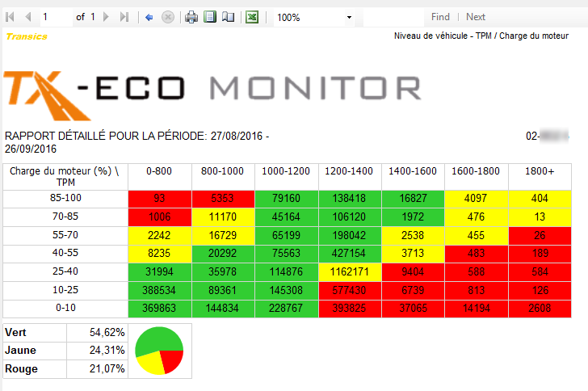Go to the first page of the report
The image size is (588, 391).
[x=10, y=17]
